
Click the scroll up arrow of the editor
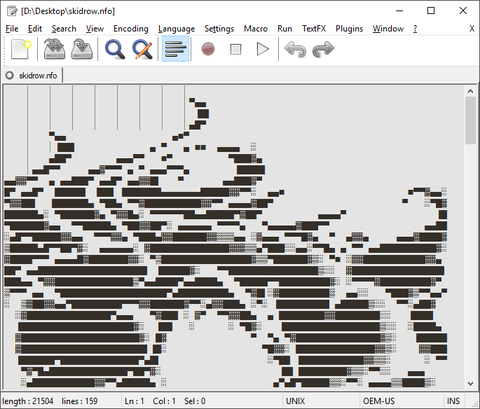470,91
